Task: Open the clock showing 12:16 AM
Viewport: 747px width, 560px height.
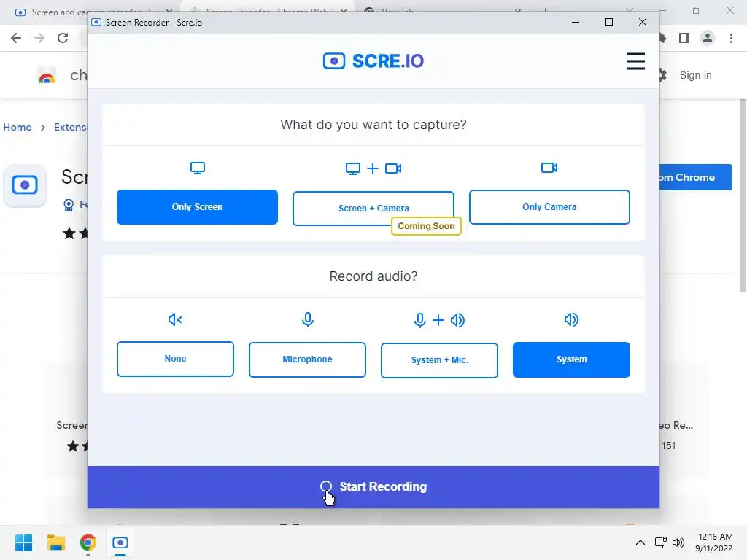Action: tap(713, 542)
